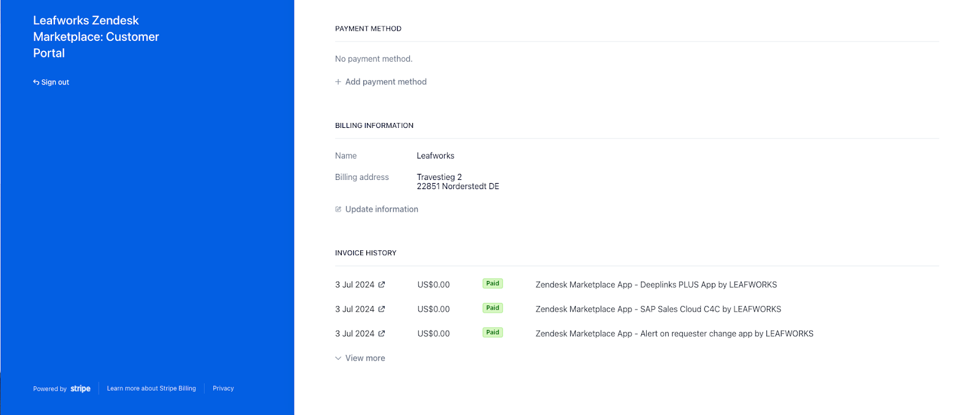Open external link icon for SAP Sales Cloud invoice
This screenshot has width=980, height=415.
pos(382,309)
